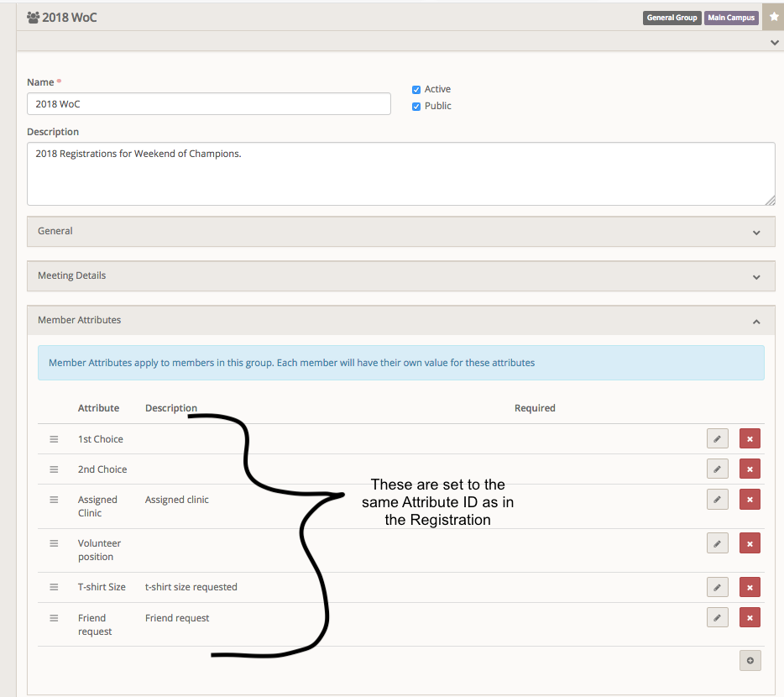This screenshot has width=784, height=697.
Task: Click the star favorite icon
Action: [x=773, y=17]
